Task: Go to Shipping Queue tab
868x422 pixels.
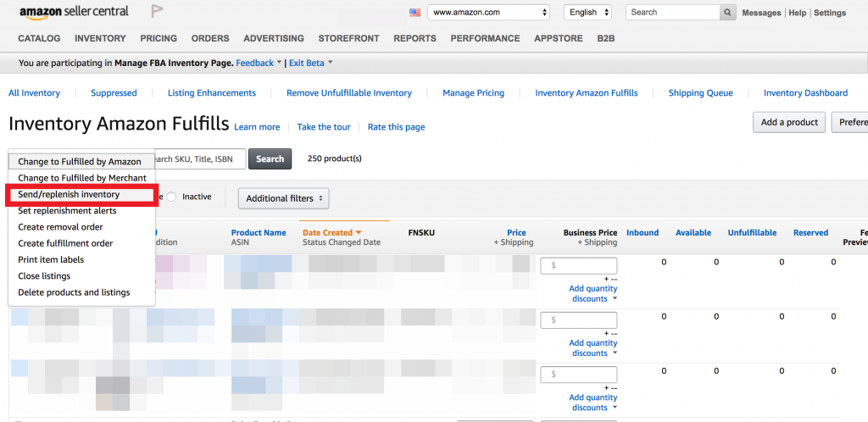Action: (x=700, y=93)
